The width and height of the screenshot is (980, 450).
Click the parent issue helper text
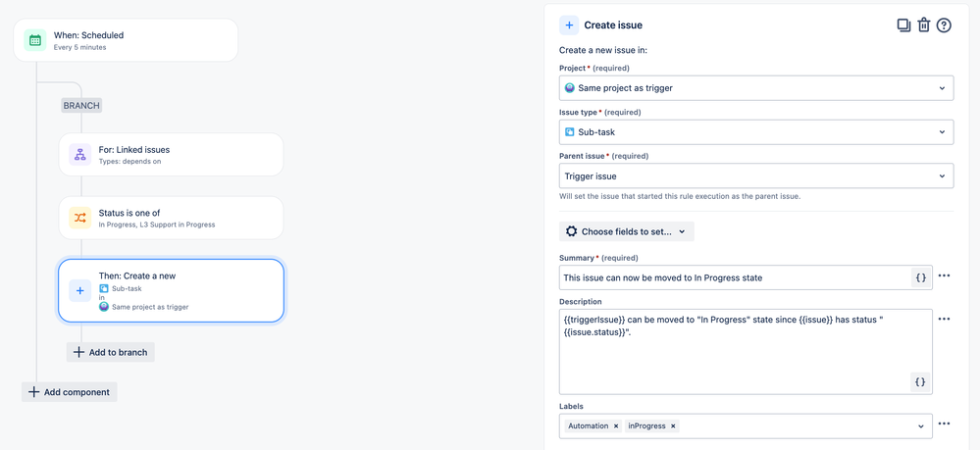(x=680, y=196)
